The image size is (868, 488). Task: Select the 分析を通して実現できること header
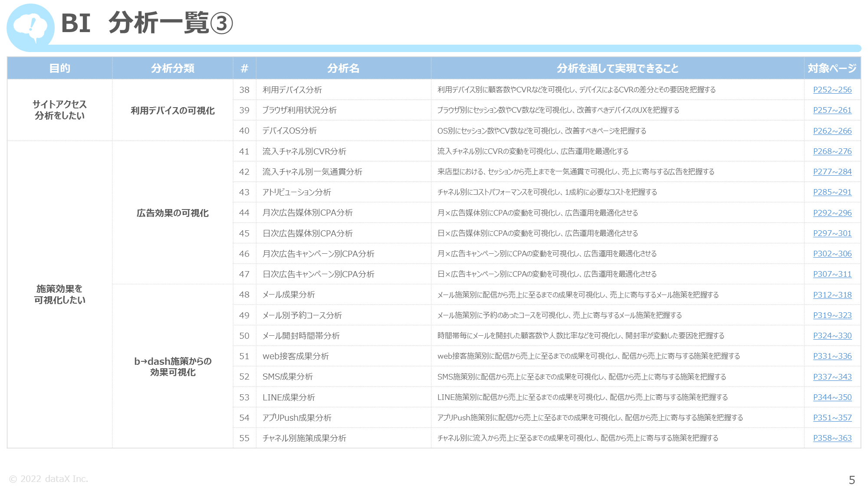(618, 68)
